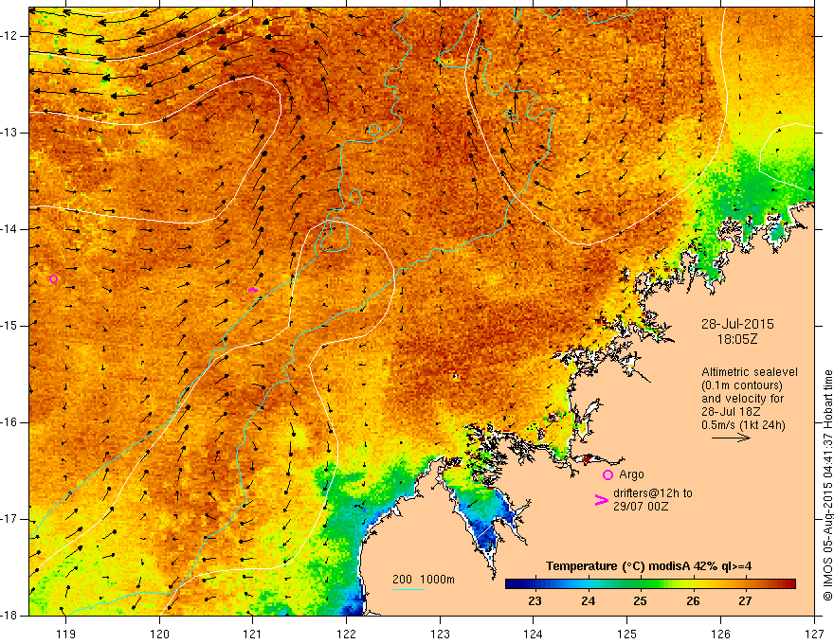Click latitude axis label "-17"
This screenshot has height=644, width=834.
[x=10, y=519]
